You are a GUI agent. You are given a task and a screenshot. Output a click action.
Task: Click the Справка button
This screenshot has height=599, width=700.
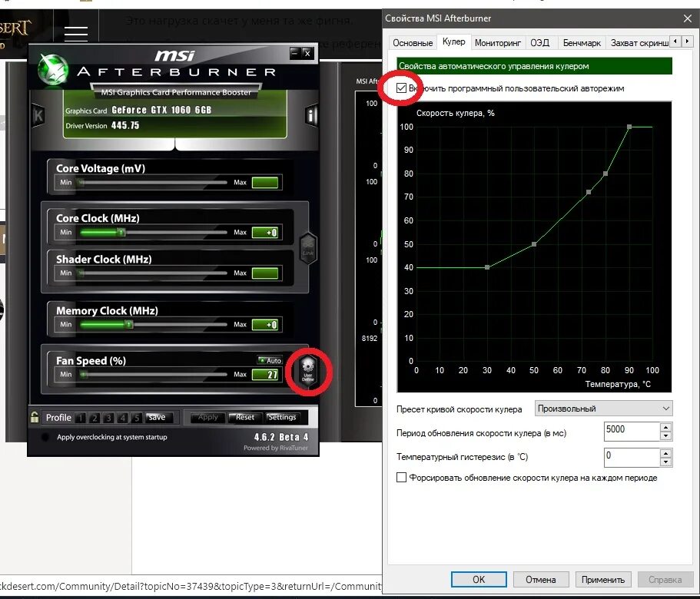pos(665,579)
